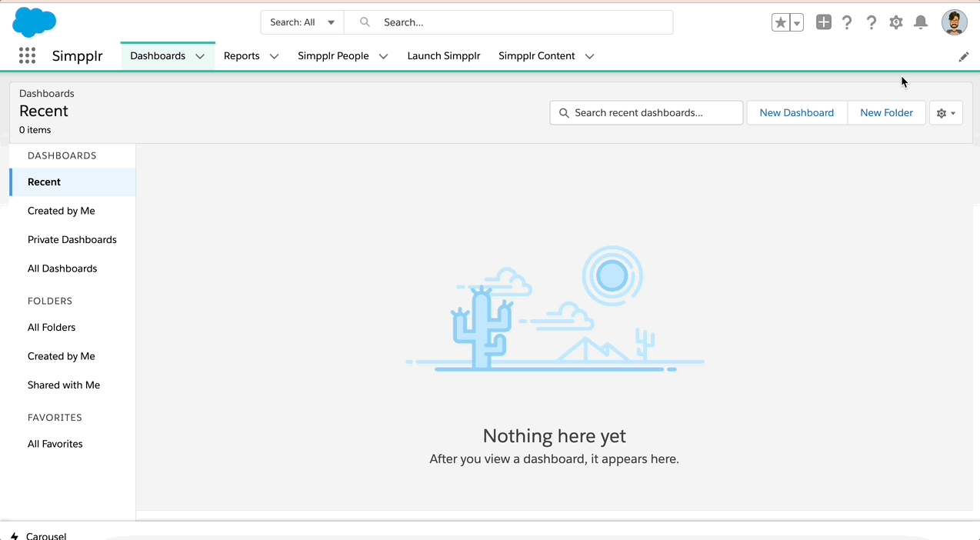Expand the Dashboards tab chevron
The height and width of the screenshot is (540, 980).
[200, 56]
